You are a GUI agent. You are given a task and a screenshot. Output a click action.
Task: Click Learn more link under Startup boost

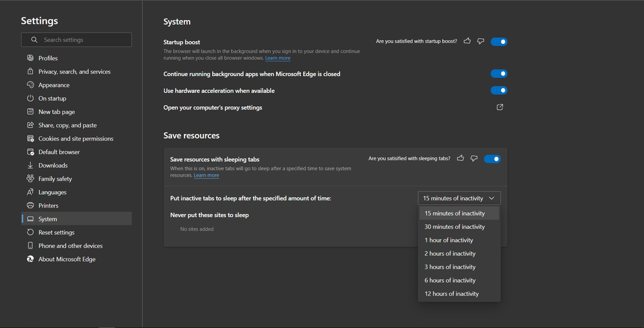(x=277, y=59)
